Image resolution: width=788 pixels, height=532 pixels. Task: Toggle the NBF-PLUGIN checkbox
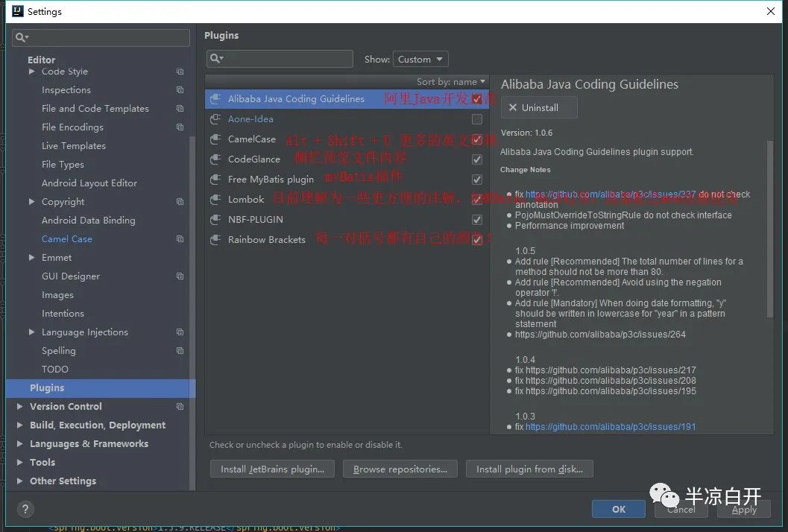coord(477,220)
